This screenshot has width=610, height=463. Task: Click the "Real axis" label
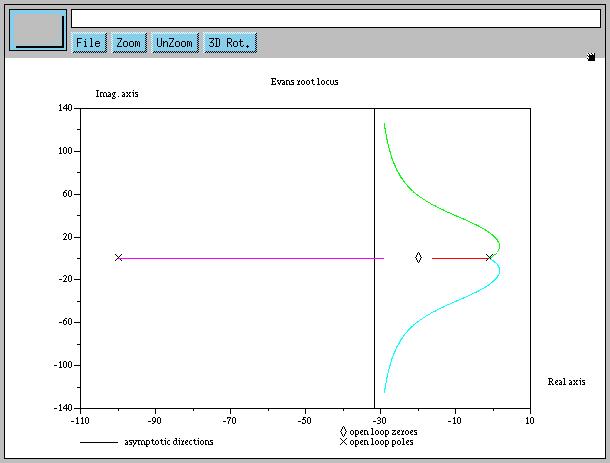click(566, 381)
